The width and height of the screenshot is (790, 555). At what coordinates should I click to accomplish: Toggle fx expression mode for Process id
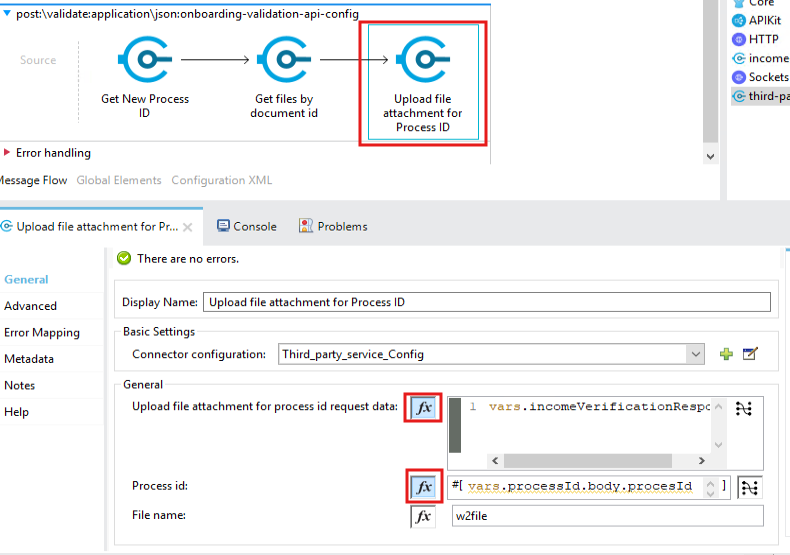click(x=423, y=487)
